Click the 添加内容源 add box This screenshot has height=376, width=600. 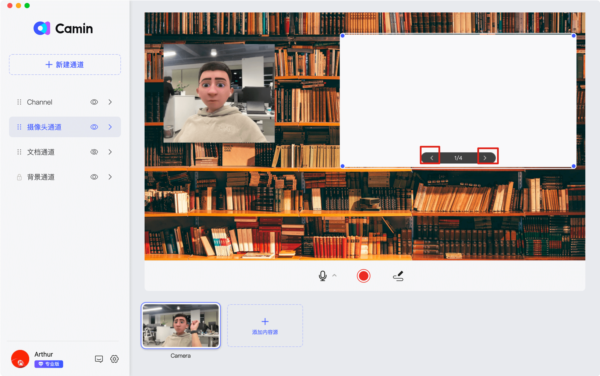click(265, 326)
